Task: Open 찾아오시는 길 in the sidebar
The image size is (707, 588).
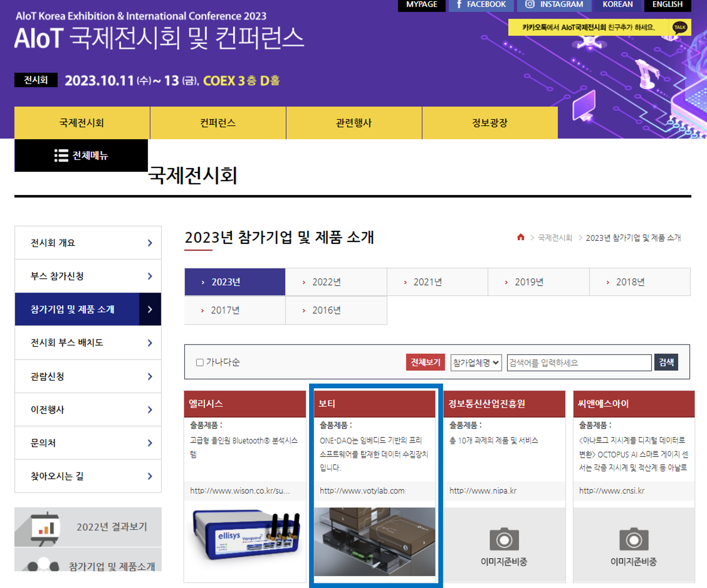Action: click(x=88, y=476)
